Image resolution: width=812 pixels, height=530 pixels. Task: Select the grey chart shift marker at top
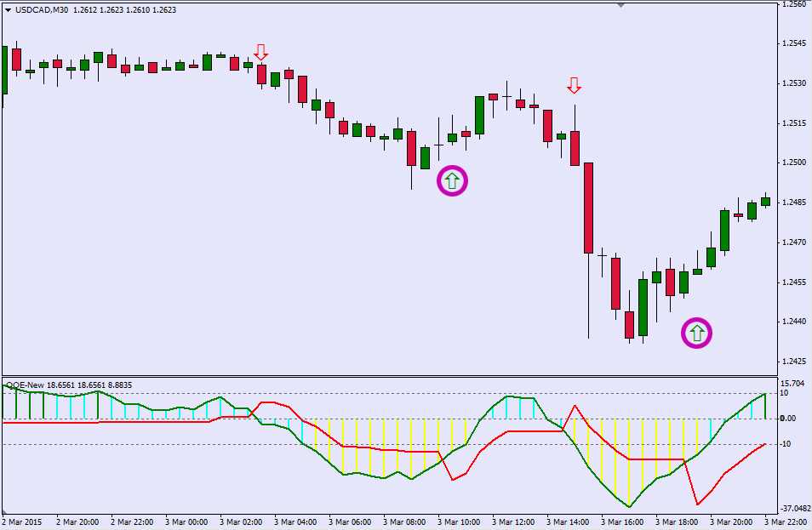(620, 5)
